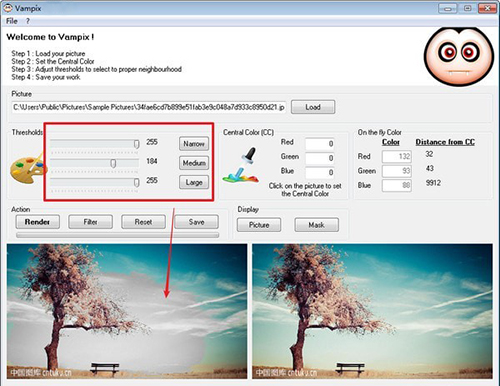The height and width of the screenshot is (386, 500).
Task: Click the picture file path field
Action: [149, 107]
